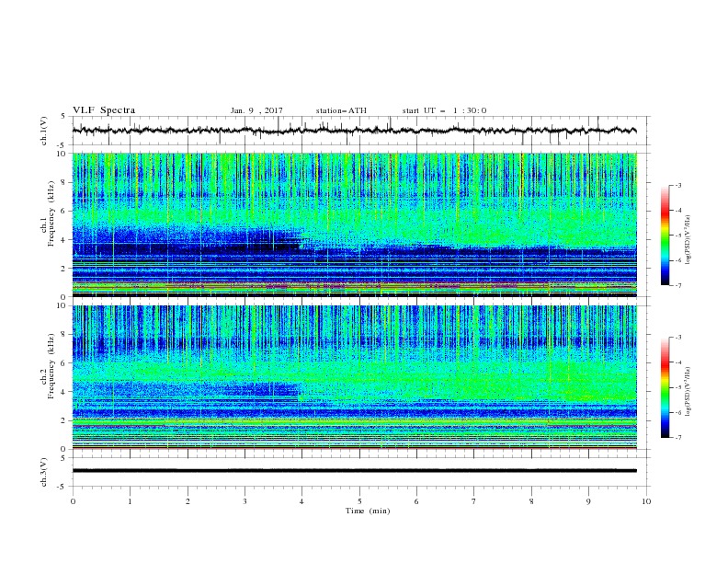Click the "-7" label on ch.2 colorbar
The image size is (728, 563).
(677, 438)
